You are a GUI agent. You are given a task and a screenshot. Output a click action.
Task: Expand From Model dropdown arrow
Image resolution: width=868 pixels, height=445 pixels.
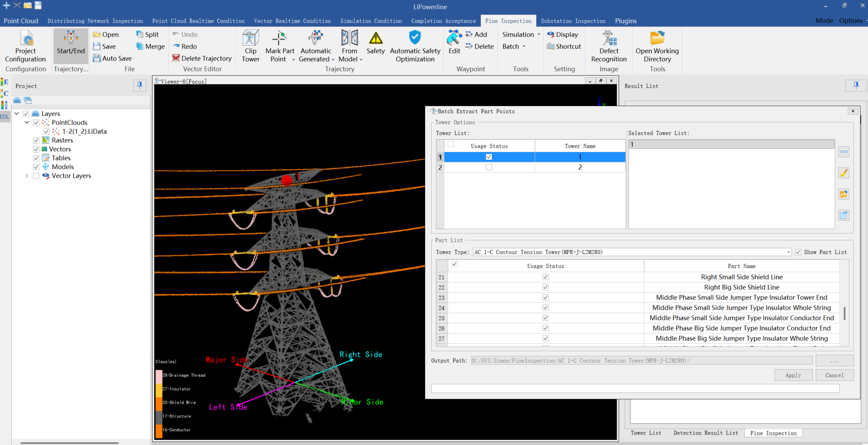[361, 60]
